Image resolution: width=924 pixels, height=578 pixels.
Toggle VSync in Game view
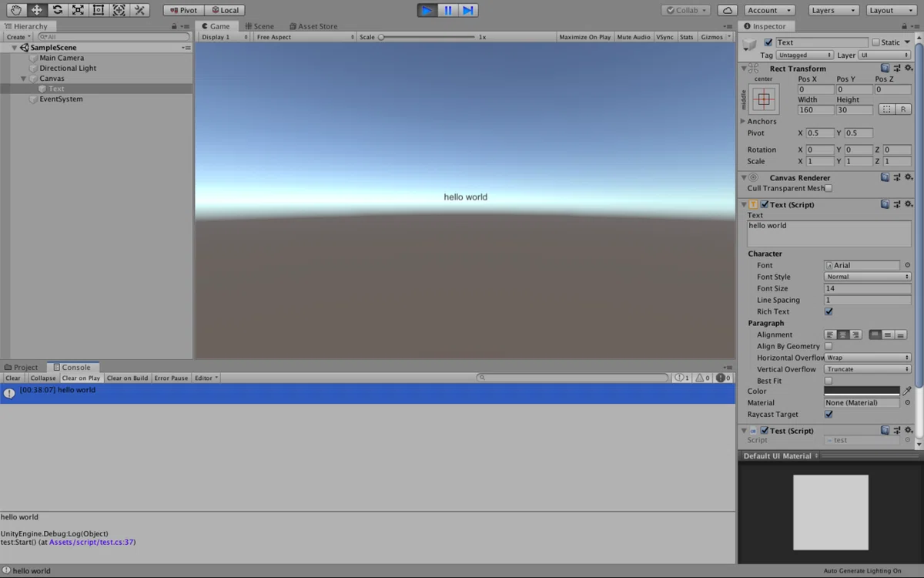[x=665, y=37]
